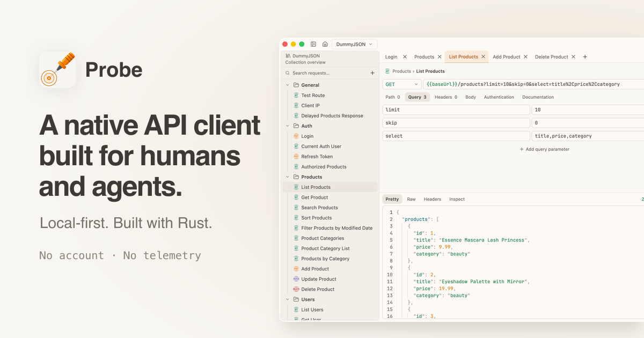This screenshot has width=644, height=338.
Task: Click the GET icon in the breadcrumb
Action: click(x=387, y=71)
